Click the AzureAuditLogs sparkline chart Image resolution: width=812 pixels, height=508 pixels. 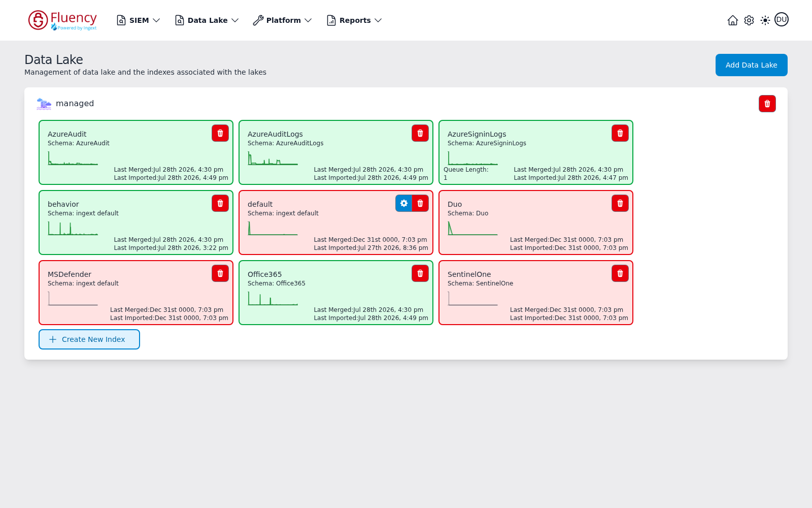point(273,158)
